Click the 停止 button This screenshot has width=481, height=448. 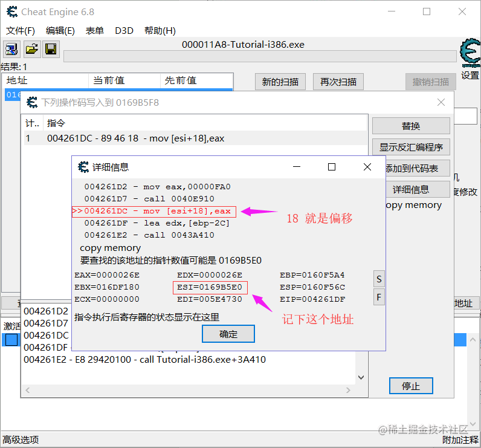click(x=411, y=386)
